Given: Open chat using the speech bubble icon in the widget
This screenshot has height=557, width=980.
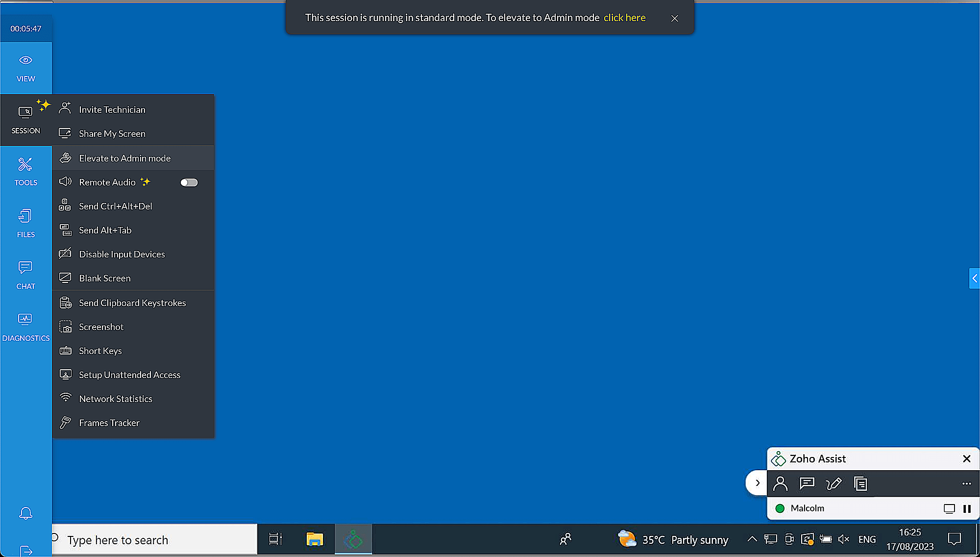Looking at the screenshot, I should (x=807, y=483).
